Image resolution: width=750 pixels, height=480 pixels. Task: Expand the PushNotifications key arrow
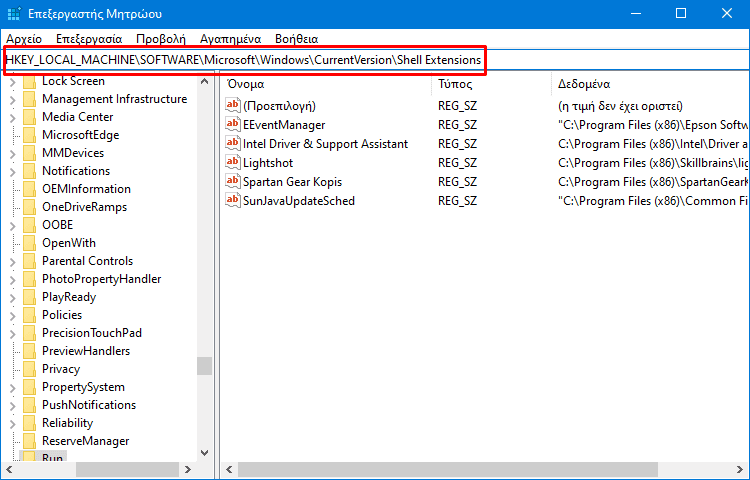click(13, 405)
